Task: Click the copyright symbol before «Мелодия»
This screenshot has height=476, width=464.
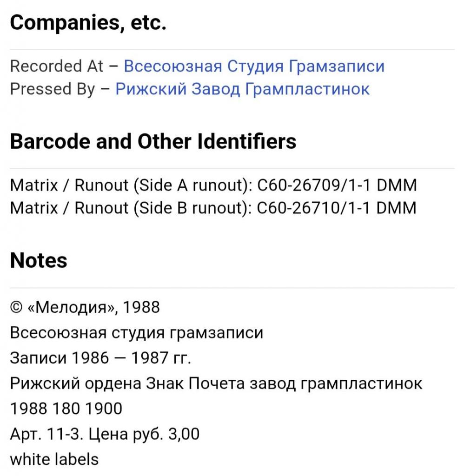Action: [x=16, y=307]
